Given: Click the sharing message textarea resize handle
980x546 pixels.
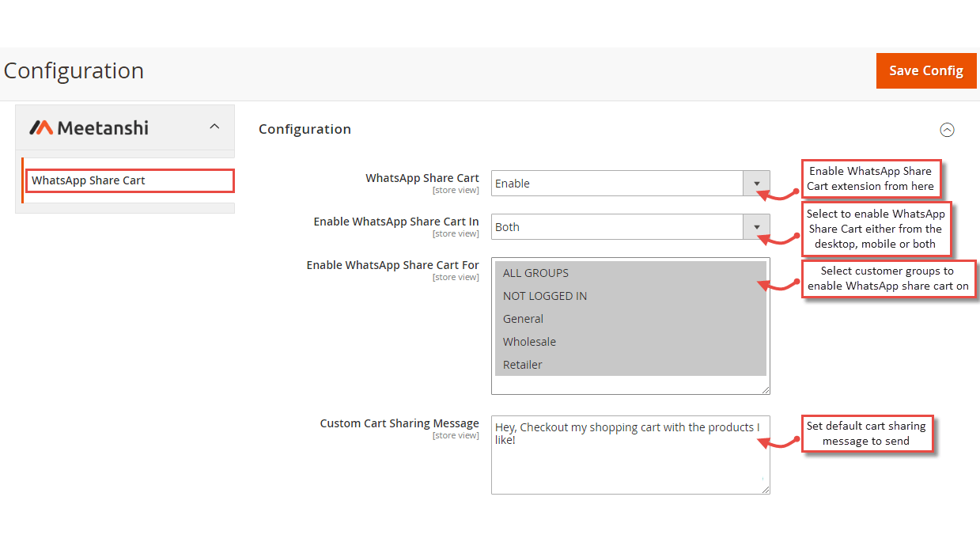Looking at the screenshot, I should [x=766, y=490].
